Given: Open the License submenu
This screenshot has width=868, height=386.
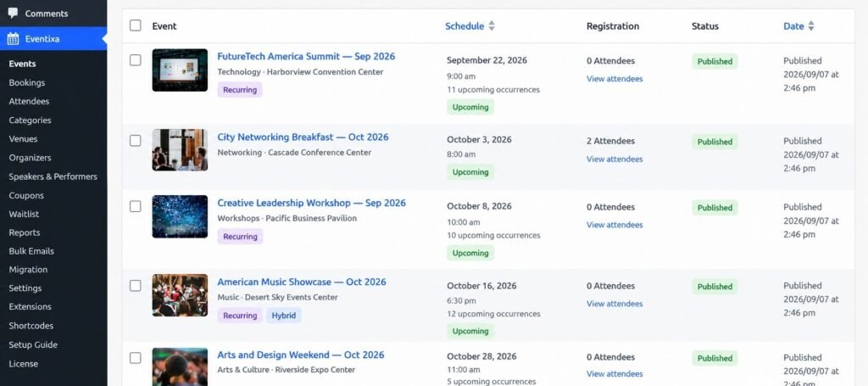Looking at the screenshot, I should point(23,364).
